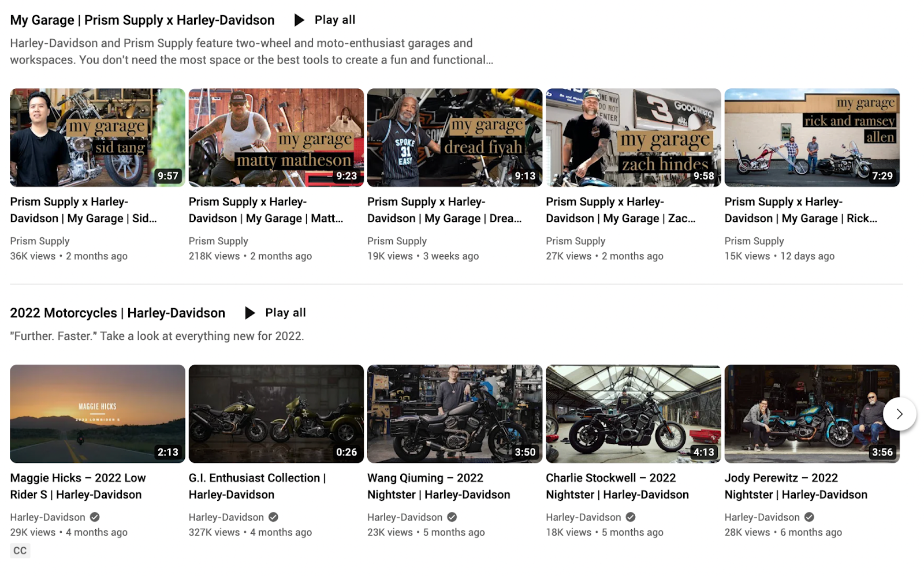
Task: Click '18K views • 5 months ago' text
Action: (605, 532)
